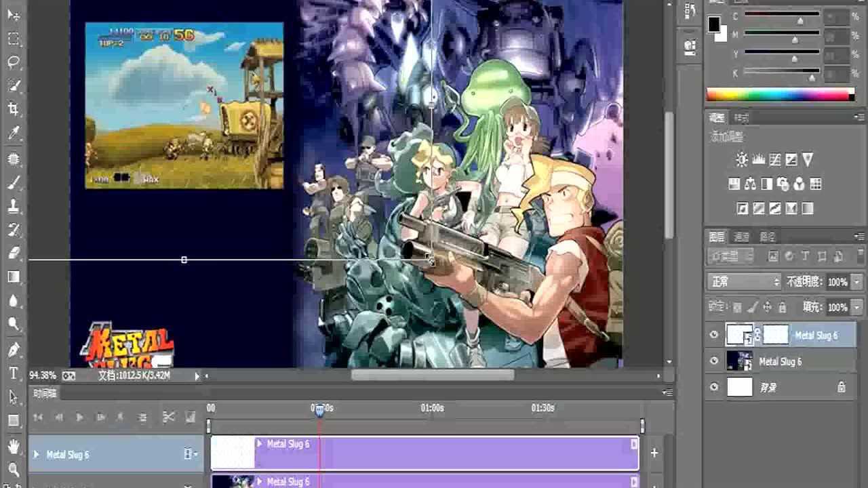Open the 不透明度 opacity slider arrow
Screen dimensions: 868x488
pyautogui.click(x=857, y=281)
